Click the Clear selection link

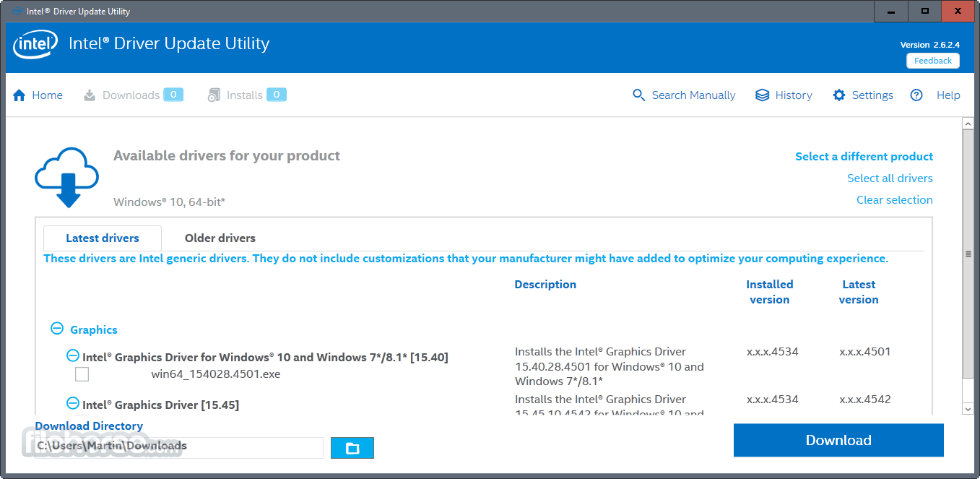[894, 200]
